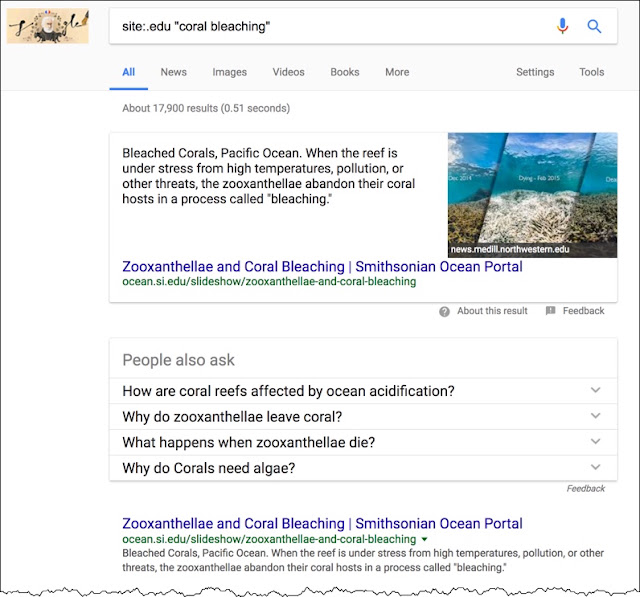
Task: Click the Feedback flag icon under snippet
Action: (x=550, y=311)
